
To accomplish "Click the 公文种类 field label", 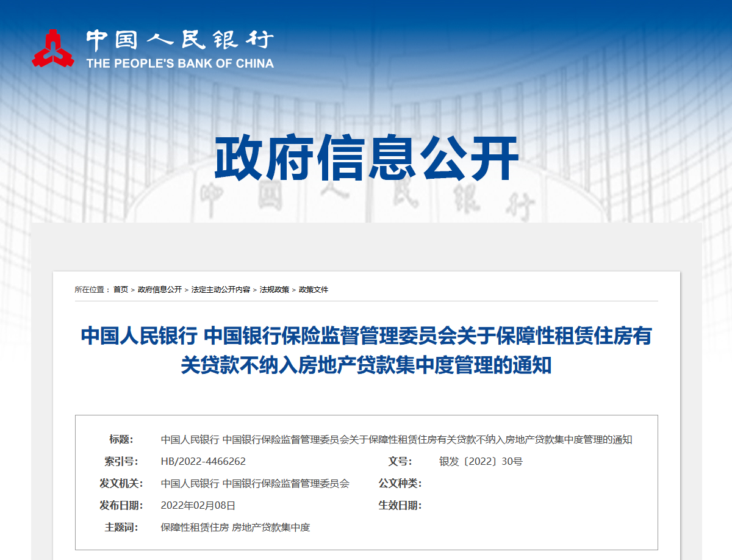I will click(400, 483).
